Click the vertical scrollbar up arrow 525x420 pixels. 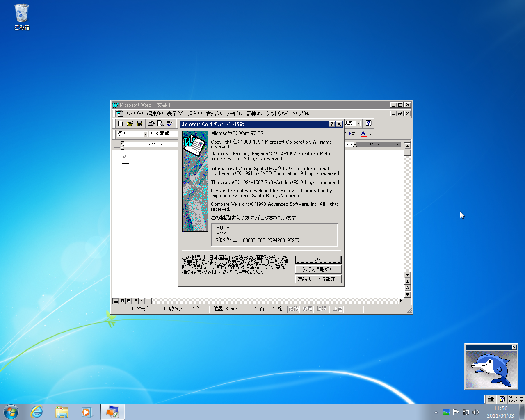(x=407, y=146)
